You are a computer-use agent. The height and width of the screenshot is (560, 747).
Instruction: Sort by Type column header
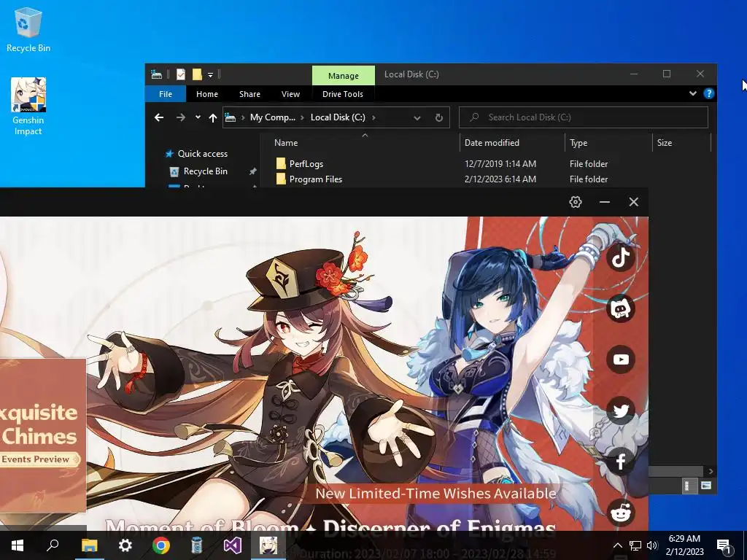[x=609, y=143]
